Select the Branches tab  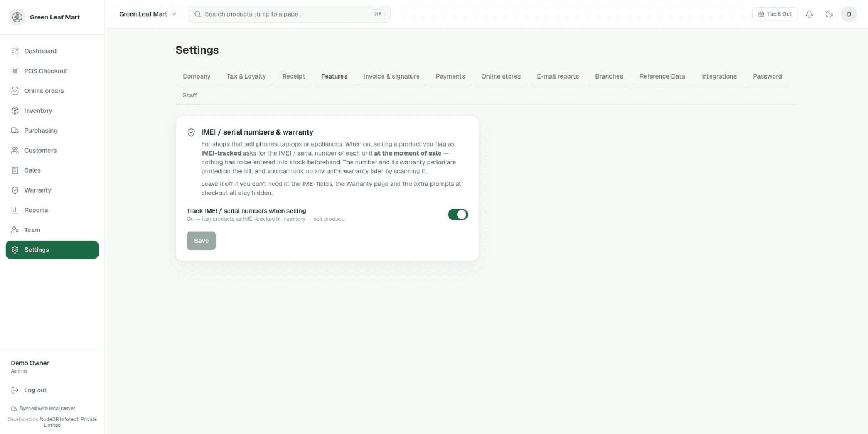(609, 76)
